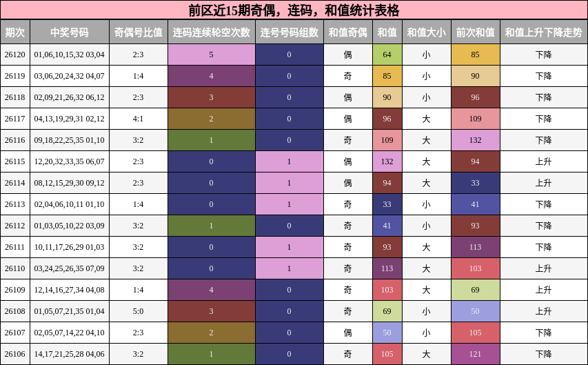Click the 和值 cell showing 64's trend 下降 in row 26120
Viewport: 588px width, 365px height.
tap(544, 55)
